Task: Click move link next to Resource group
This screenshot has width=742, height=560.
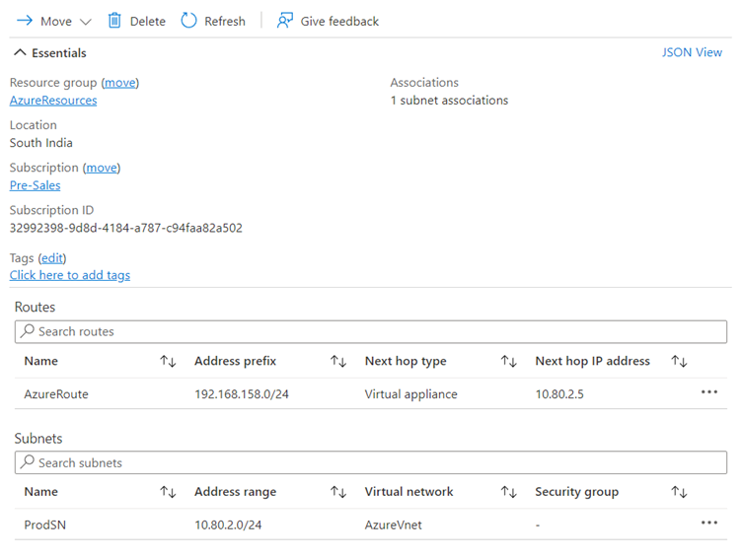Action: pyautogui.click(x=120, y=83)
